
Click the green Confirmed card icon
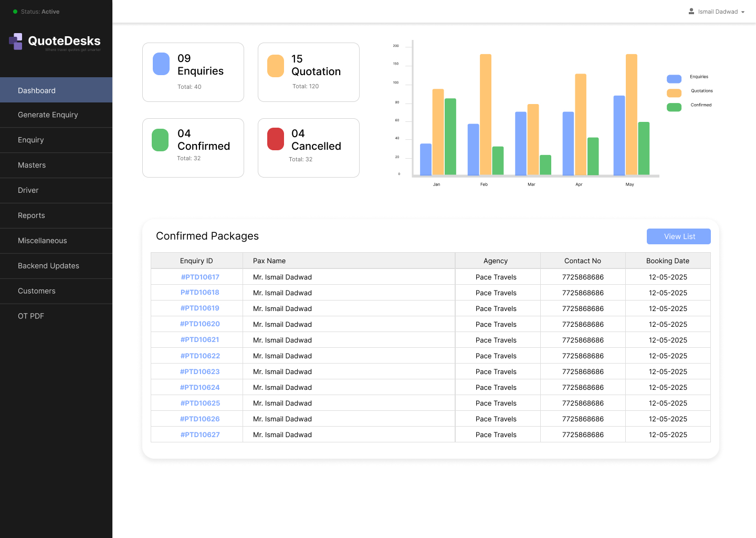(x=160, y=140)
